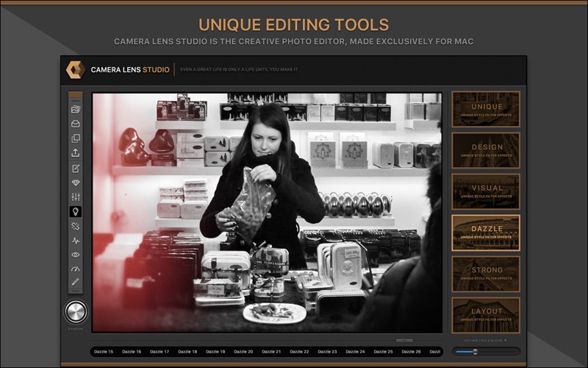
Task: Click the metallic Random knob button
Action: coord(76,311)
